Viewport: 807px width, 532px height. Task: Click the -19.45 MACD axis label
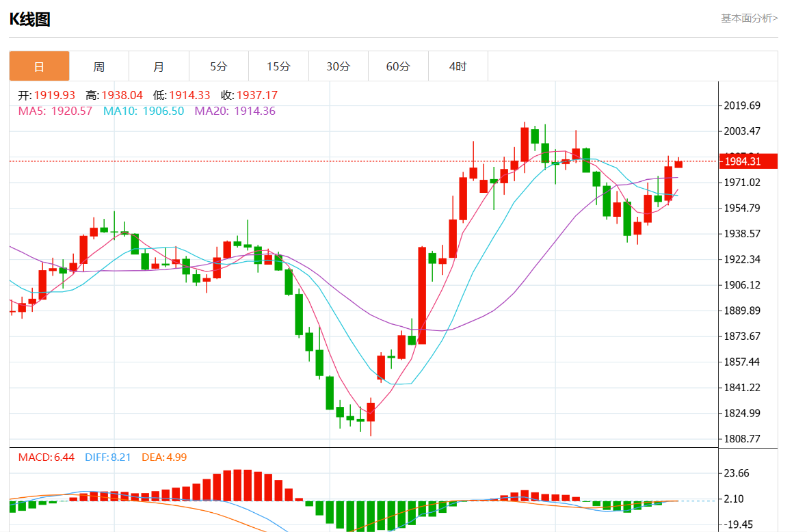pyautogui.click(x=739, y=524)
